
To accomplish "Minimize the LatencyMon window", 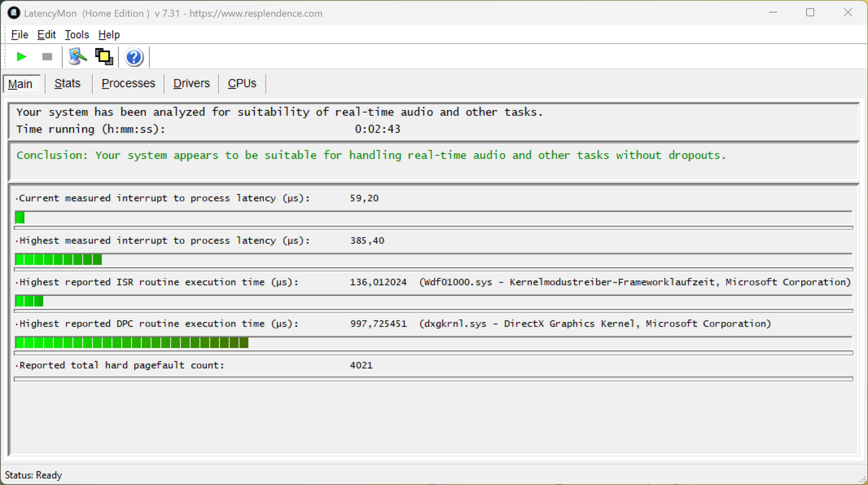I will tap(773, 13).
